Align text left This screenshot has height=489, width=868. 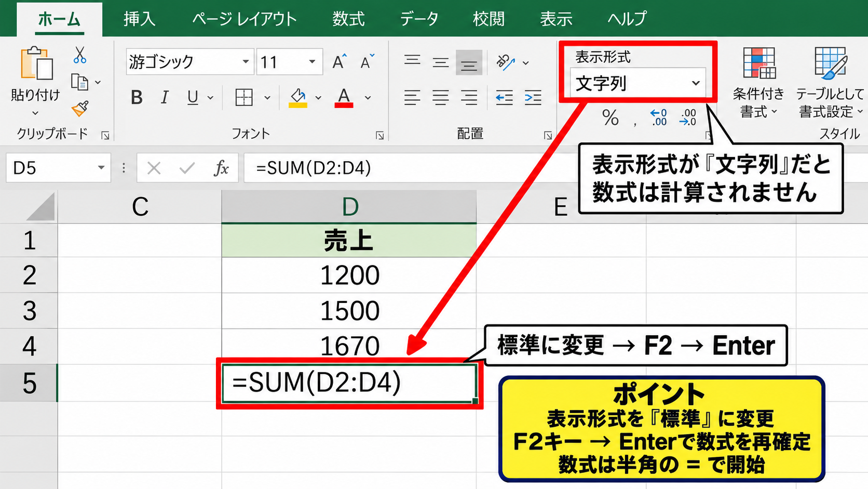tap(412, 97)
